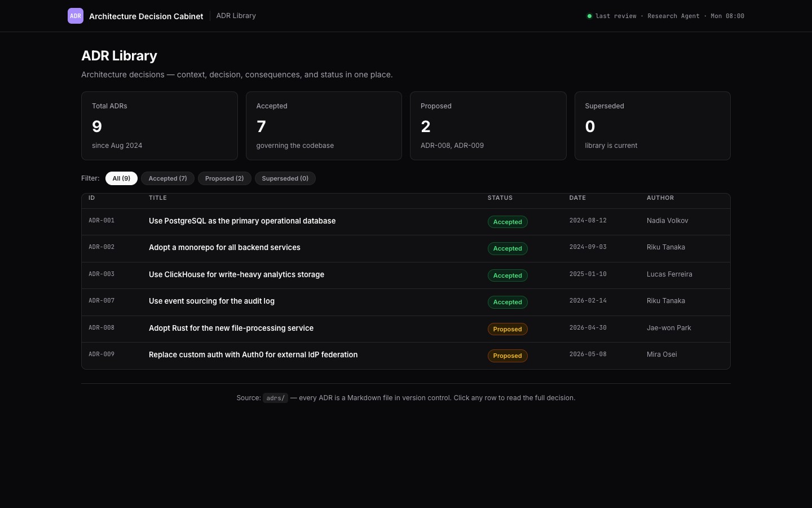The image size is (812, 508).
Task: Filter by Proposed (2)
Action: coord(224,178)
